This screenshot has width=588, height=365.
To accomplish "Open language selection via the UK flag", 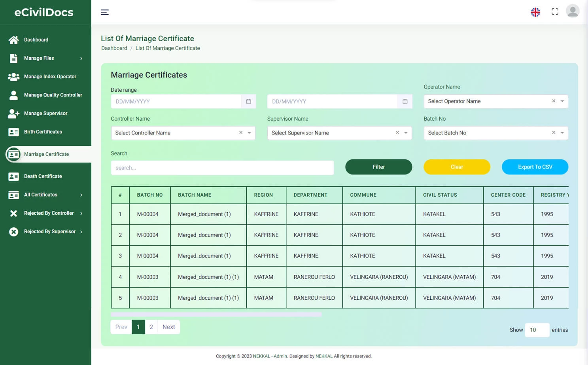I will click(535, 12).
